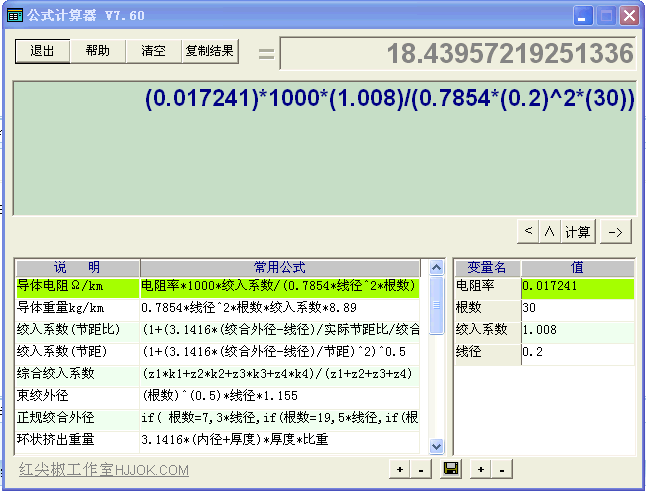Image resolution: width=646 pixels, height=492 pixels.
Task: Open the 红尖椒工作室 HJJOK.COM link
Action: 104,470
